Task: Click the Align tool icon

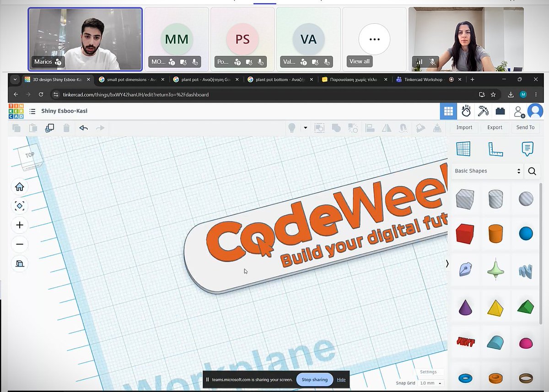Action: [x=370, y=128]
